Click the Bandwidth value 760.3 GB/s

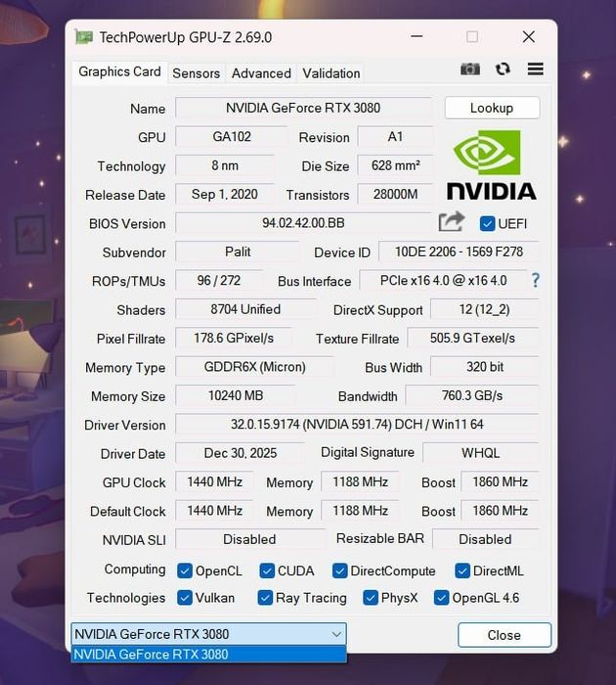click(472, 396)
